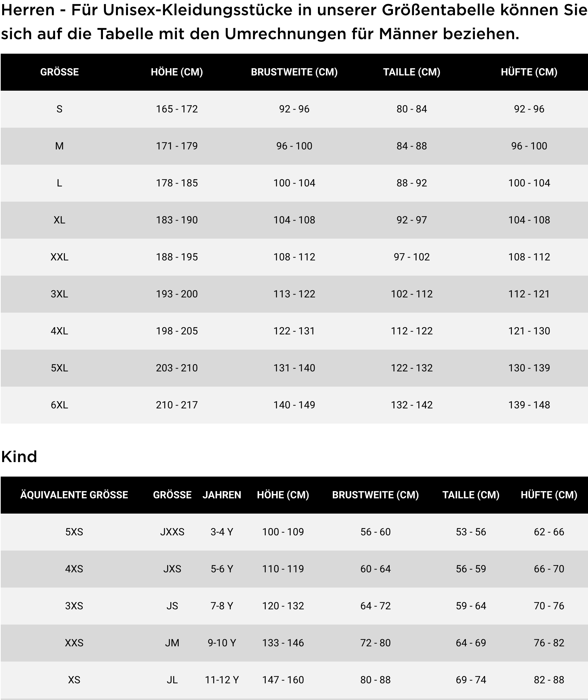The height and width of the screenshot is (700, 588).
Task: Click the men's BRUSTWEITE (CM) column header
Action: pyautogui.click(x=294, y=72)
